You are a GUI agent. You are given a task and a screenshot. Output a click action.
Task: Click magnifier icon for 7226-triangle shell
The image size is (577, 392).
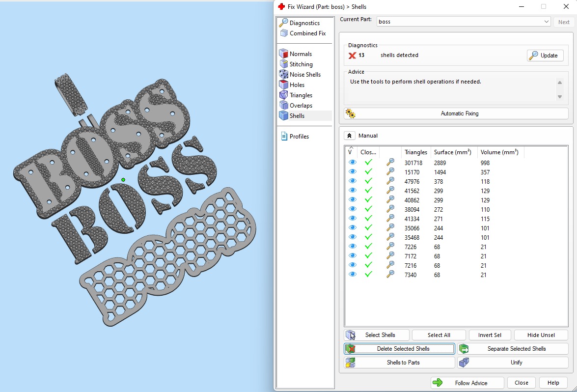[390, 246]
